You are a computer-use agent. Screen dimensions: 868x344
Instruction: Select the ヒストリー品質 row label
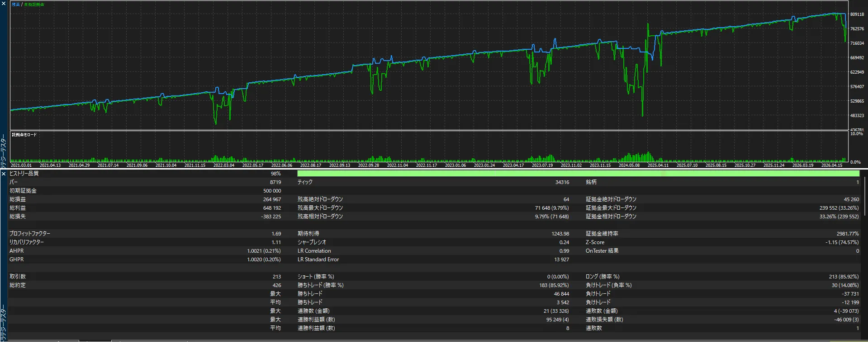pyautogui.click(x=24, y=174)
